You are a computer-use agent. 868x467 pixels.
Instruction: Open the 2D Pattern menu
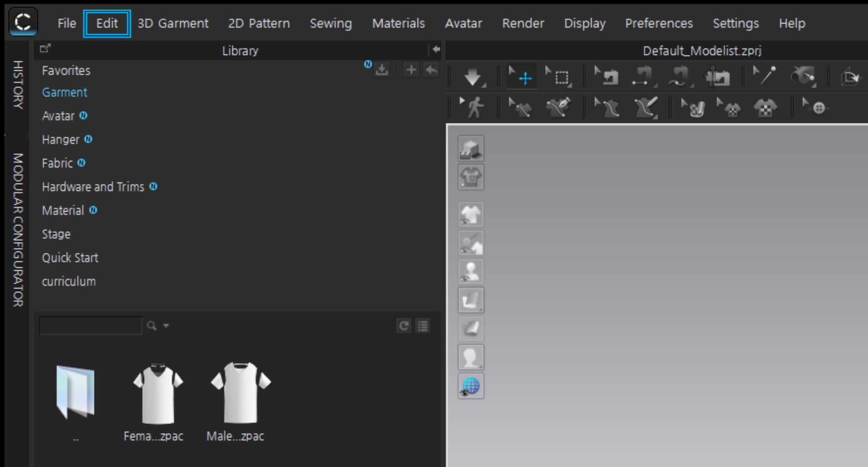point(259,23)
